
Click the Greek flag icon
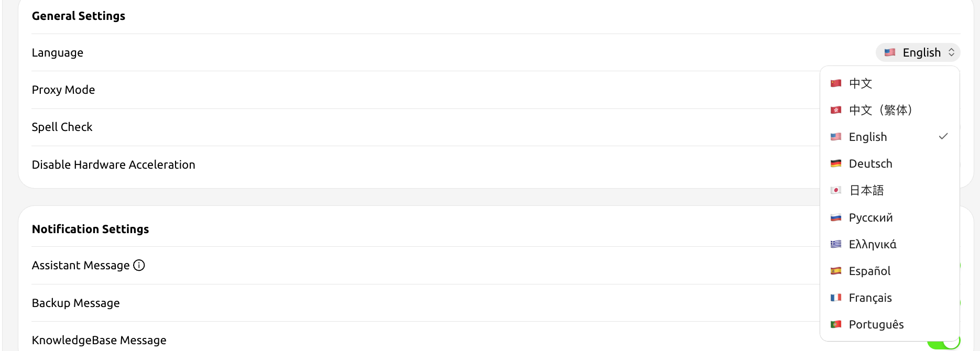click(x=836, y=244)
